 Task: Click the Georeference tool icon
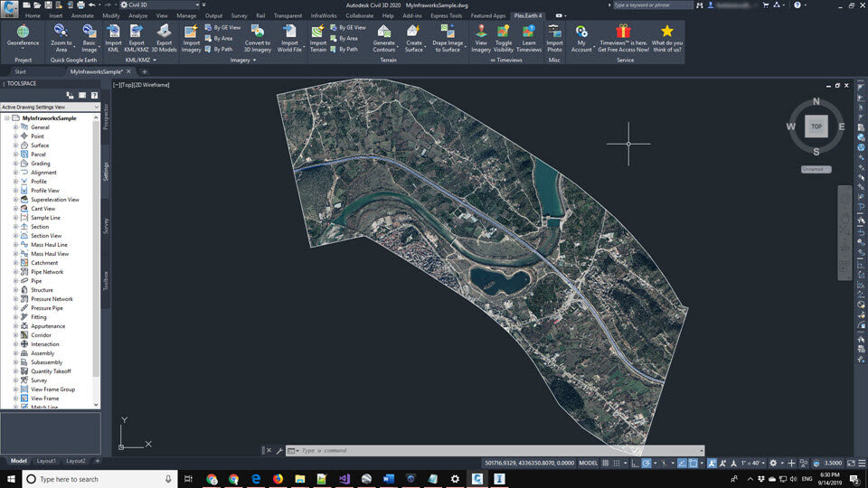(23, 32)
